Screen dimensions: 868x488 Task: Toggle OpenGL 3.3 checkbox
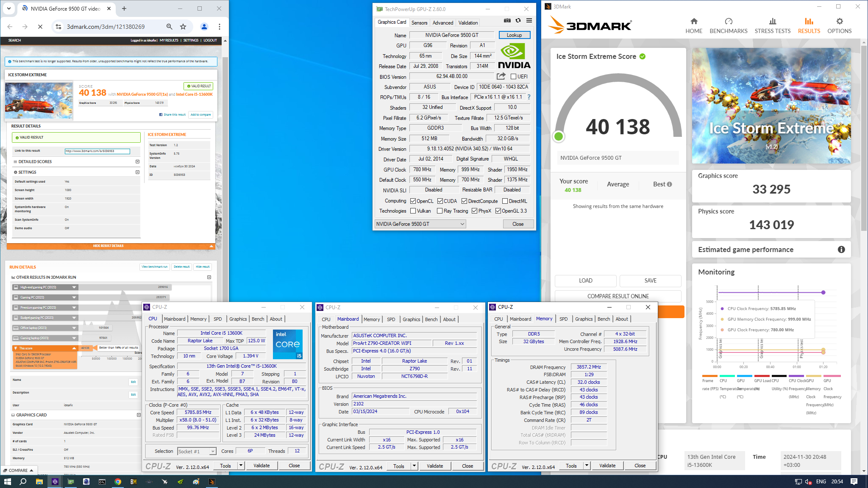(498, 211)
